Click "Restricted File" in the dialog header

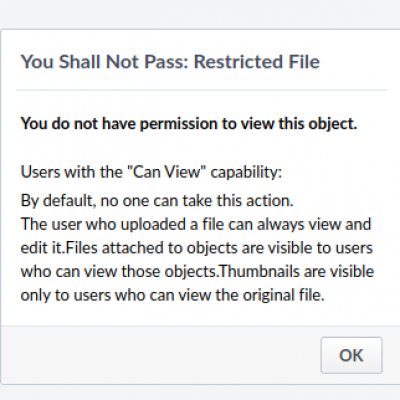[257, 62]
